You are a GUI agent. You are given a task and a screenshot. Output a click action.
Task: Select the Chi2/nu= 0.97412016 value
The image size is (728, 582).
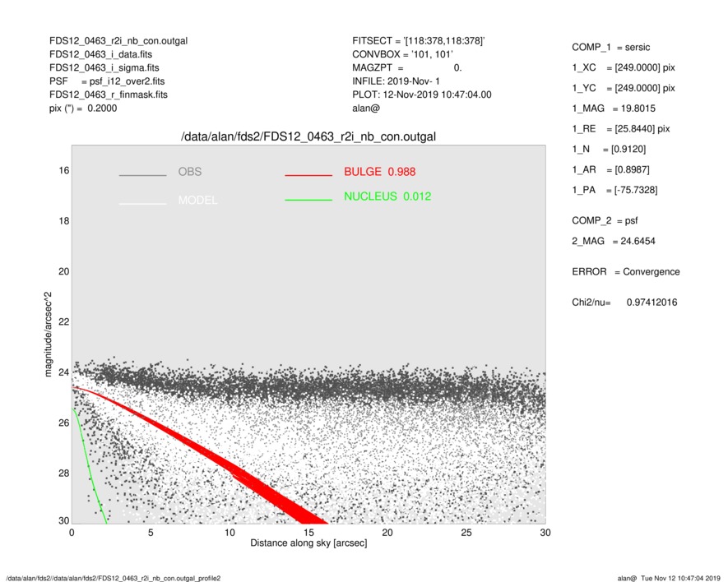pyautogui.click(x=624, y=303)
